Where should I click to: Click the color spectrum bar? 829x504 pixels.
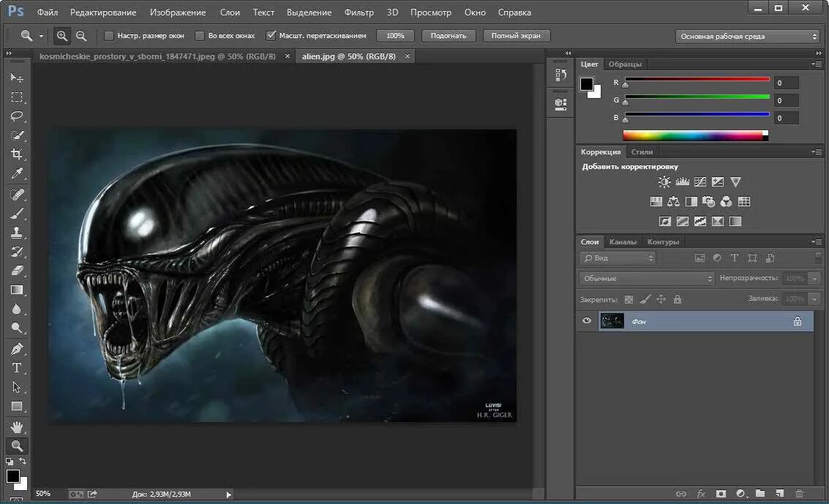click(691, 135)
